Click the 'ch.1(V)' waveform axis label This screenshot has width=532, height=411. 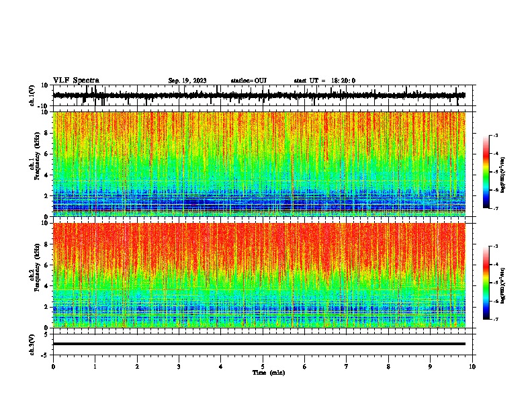(32, 95)
